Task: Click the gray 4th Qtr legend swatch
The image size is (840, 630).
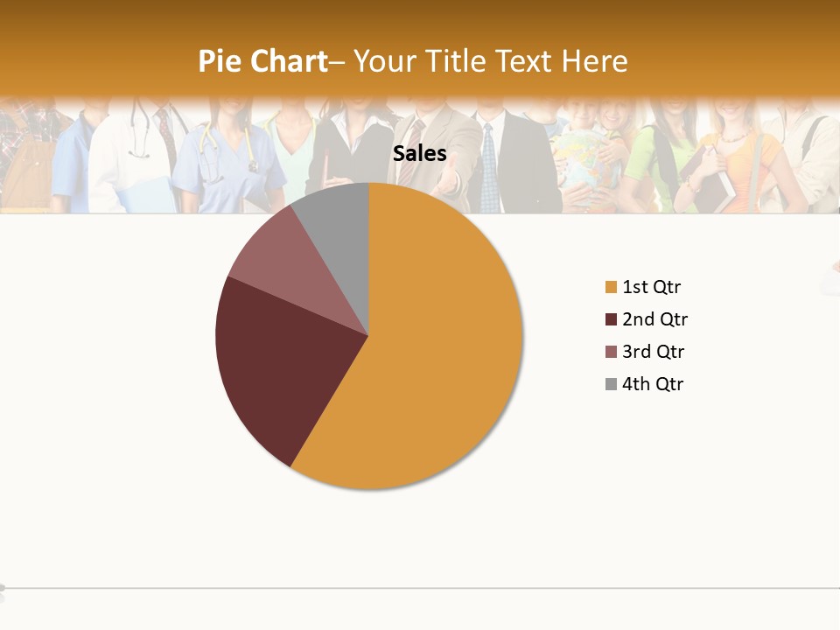Action: (611, 384)
